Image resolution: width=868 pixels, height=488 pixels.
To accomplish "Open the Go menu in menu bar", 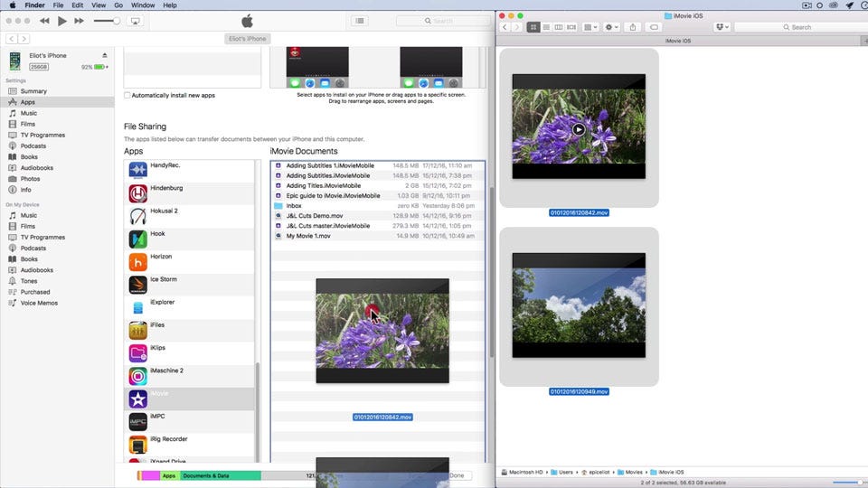I will 118,5.
